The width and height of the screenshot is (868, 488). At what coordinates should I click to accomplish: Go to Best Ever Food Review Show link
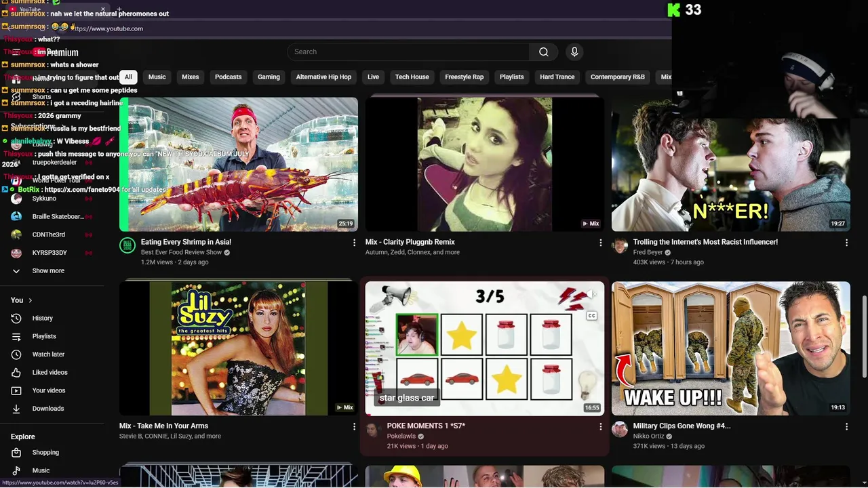coord(181,252)
